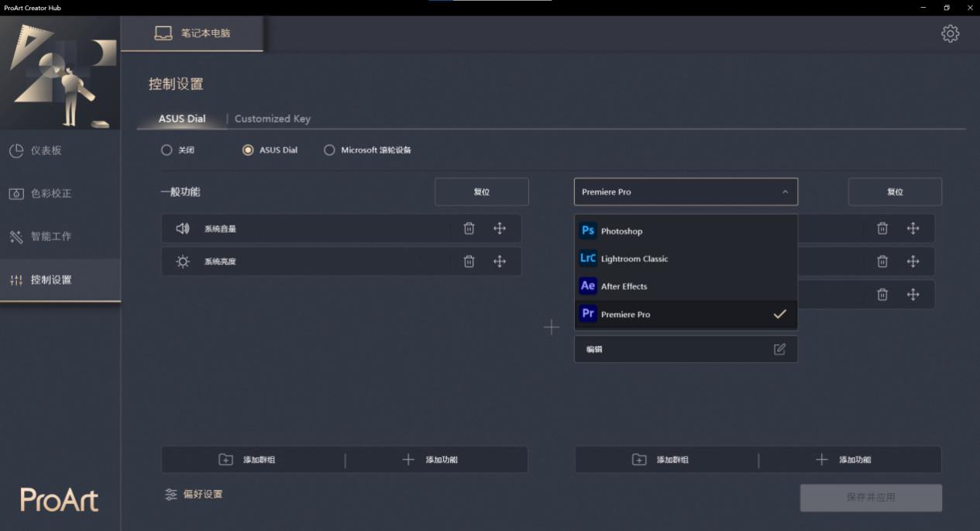The width and height of the screenshot is (980, 531).
Task: Click the center plus icon between panels
Action: 551,327
